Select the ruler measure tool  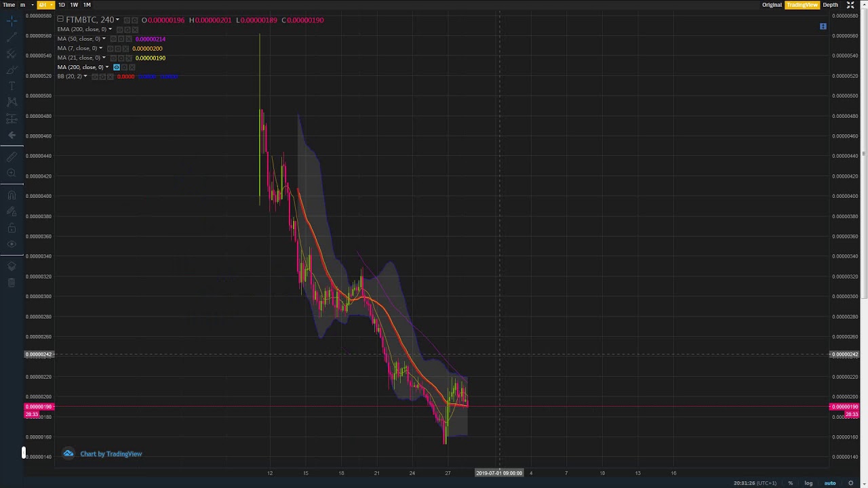[x=12, y=157]
